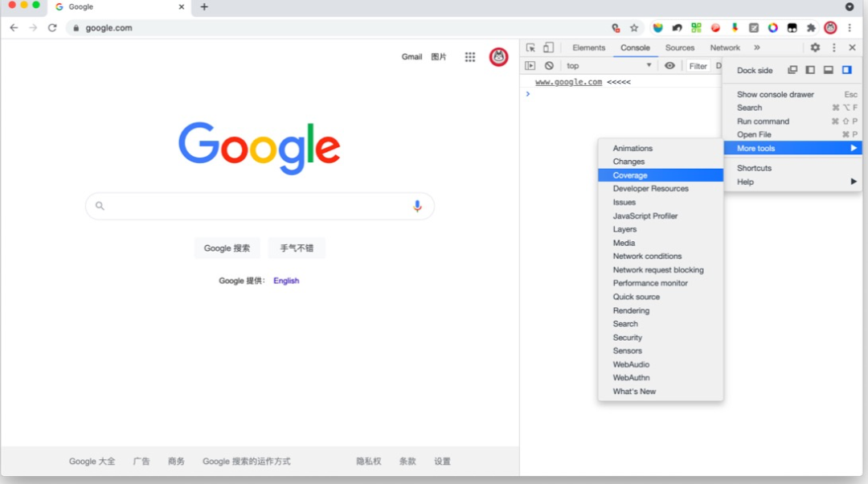868x484 pixels.
Task: Open What's New
Action: [661, 391]
